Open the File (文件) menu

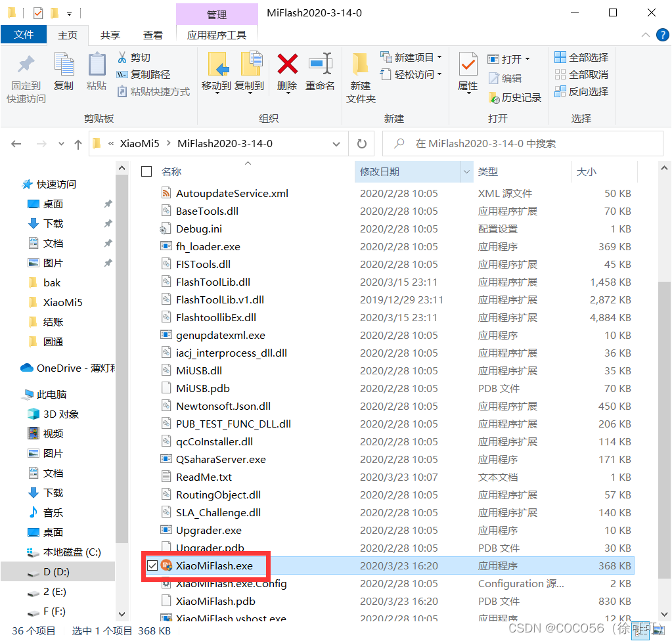24,35
